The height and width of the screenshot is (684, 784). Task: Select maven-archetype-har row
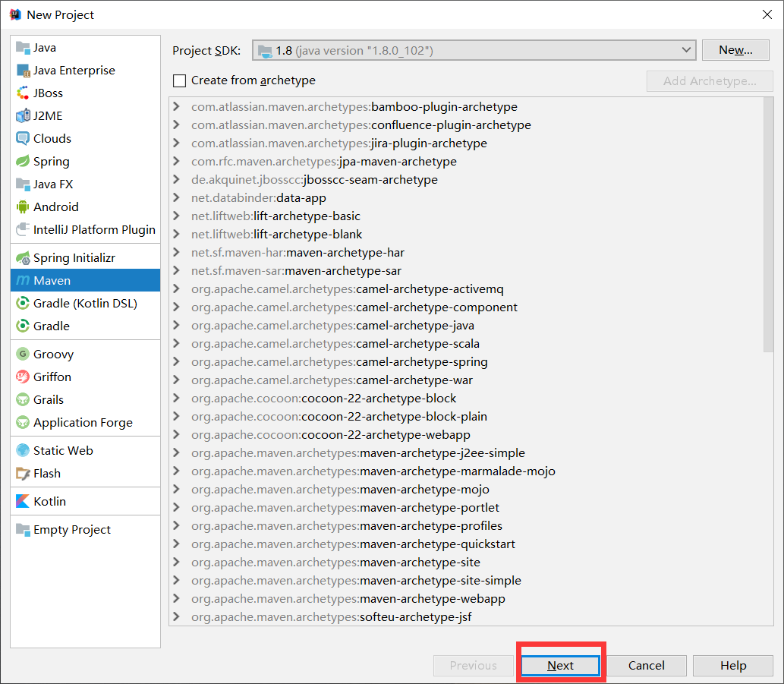click(466, 253)
